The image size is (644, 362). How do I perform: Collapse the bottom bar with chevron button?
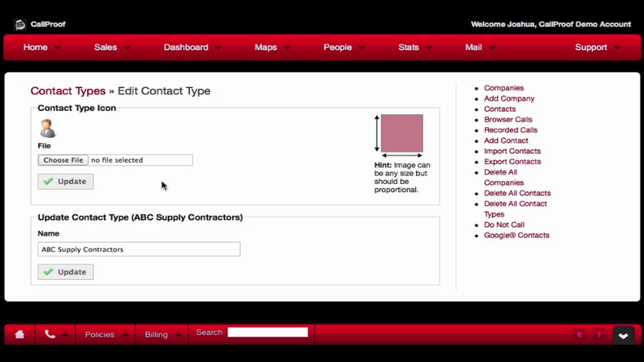(623, 335)
